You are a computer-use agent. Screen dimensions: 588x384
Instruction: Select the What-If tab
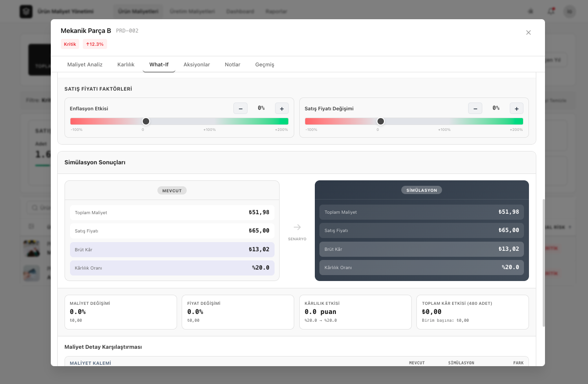pos(159,65)
